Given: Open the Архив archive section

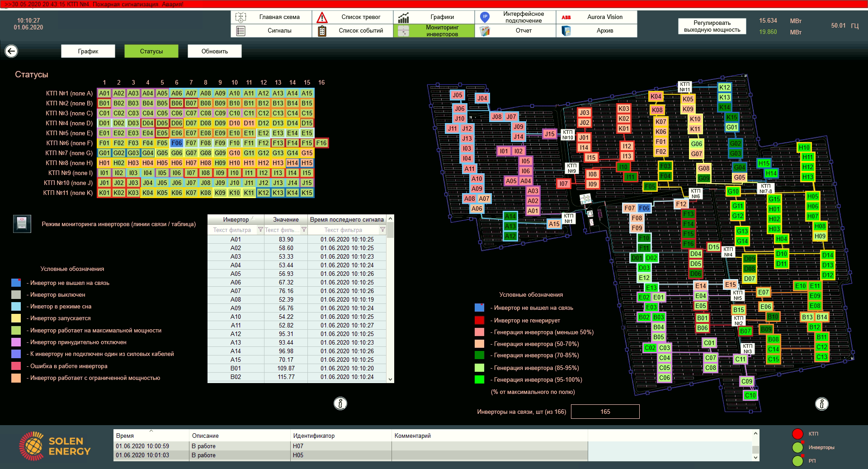Looking at the screenshot, I should (596, 31).
